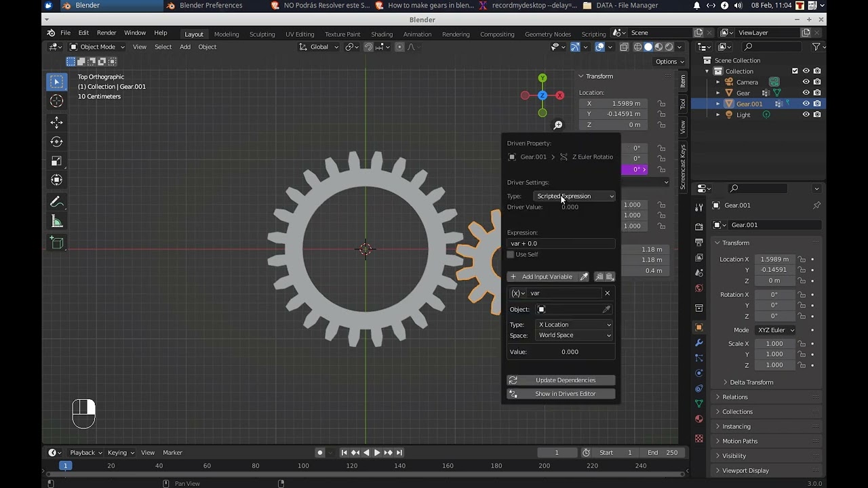The image size is (868, 488).
Task: Tick the Use Self checkbox
Action: [x=511, y=254]
